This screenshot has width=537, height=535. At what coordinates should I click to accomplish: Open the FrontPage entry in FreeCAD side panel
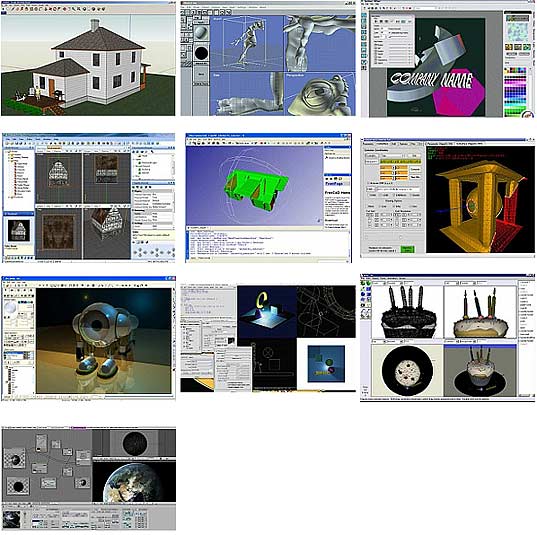click(x=334, y=184)
